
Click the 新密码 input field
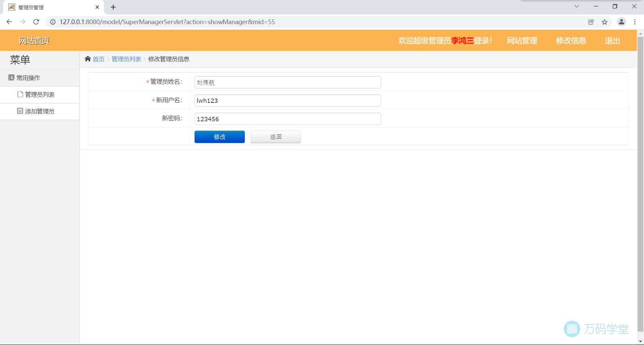(x=287, y=119)
